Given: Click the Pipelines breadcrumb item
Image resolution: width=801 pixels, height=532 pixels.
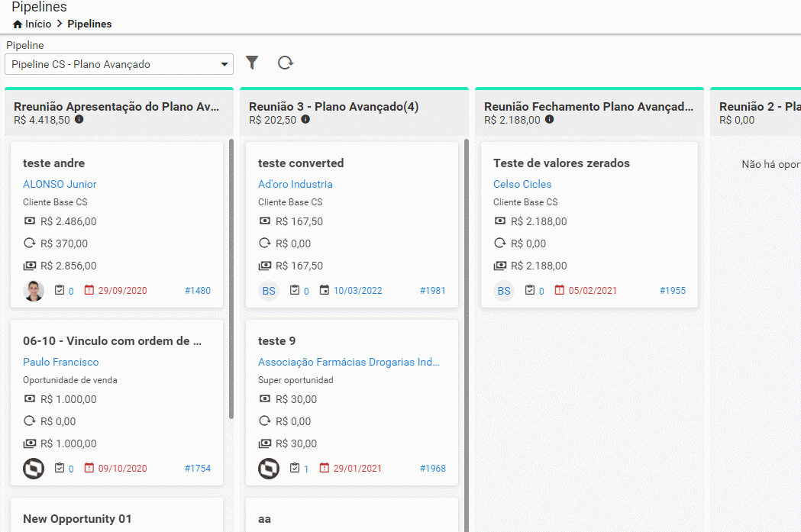Looking at the screenshot, I should point(89,24).
